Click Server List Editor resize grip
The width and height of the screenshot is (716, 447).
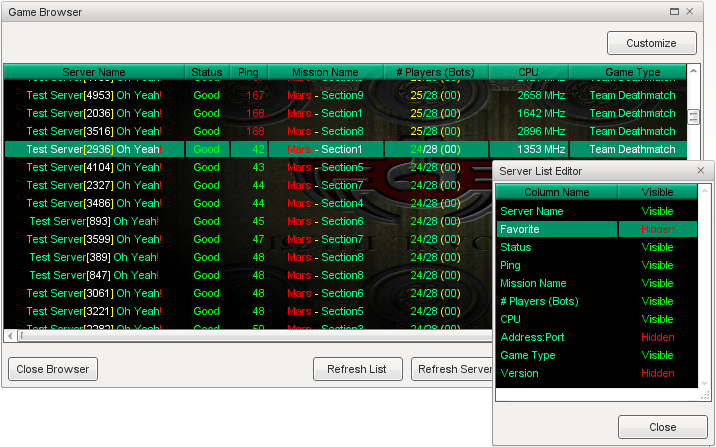click(705, 396)
